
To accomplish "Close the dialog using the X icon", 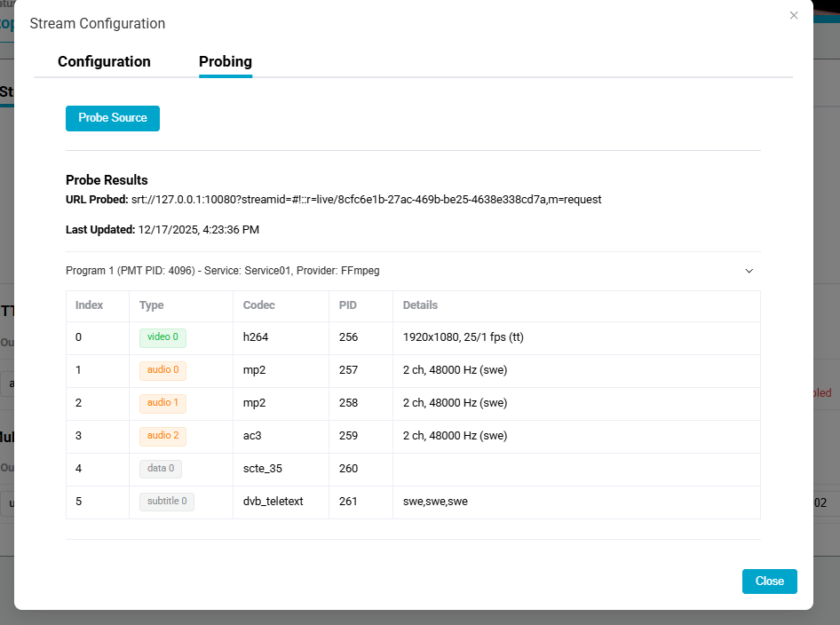I will [x=794, y=15].
